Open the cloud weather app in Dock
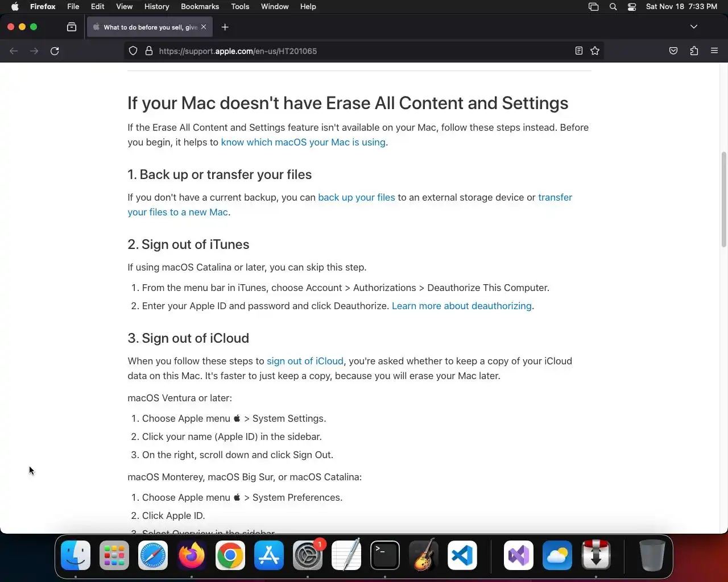Screen dimensions: 728x582 [x=557, y=555]
